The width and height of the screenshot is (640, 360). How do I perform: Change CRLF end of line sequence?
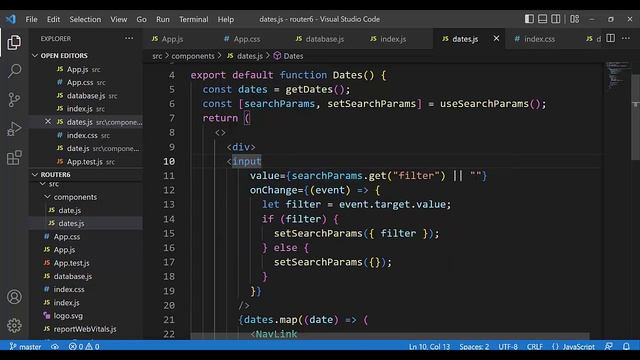(x=535, y=347)
